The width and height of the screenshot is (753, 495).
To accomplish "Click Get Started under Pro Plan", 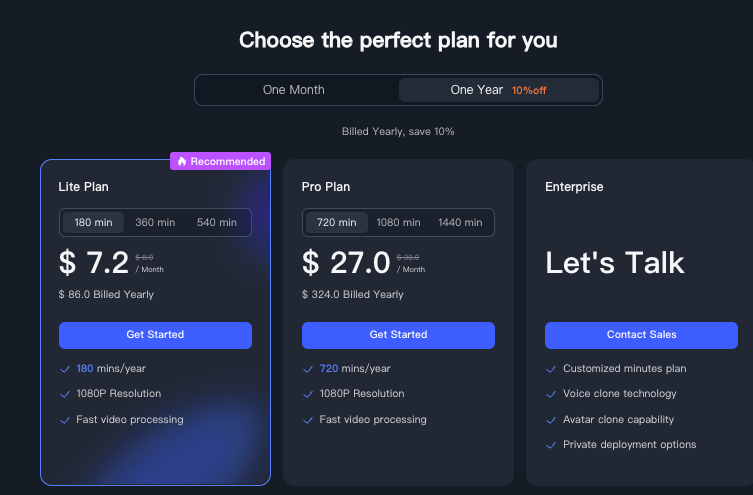I will (x=398, y=335).
